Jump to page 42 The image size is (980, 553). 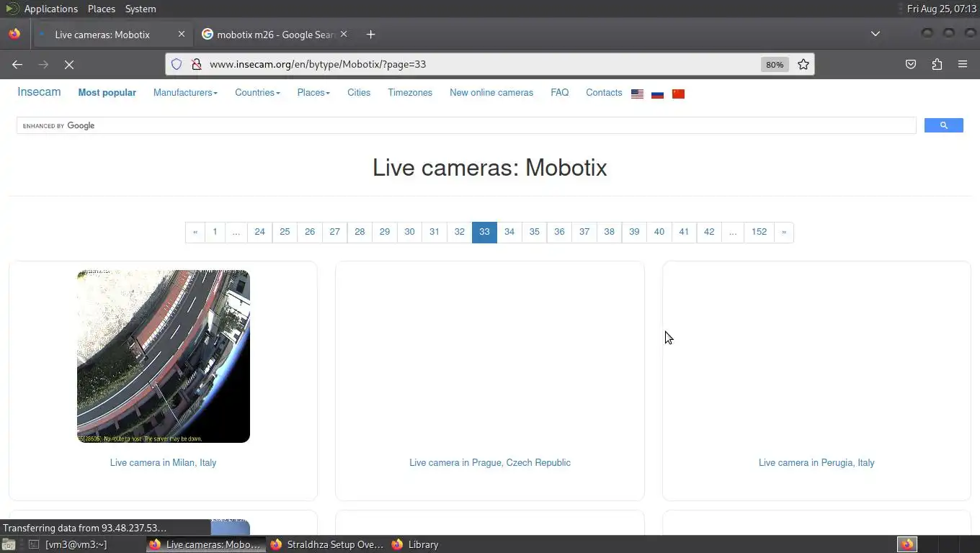709,232
